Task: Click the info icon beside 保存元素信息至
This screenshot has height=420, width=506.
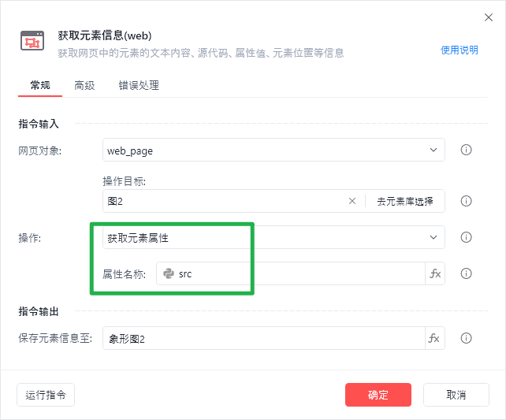Action: [x=466, y=338]
